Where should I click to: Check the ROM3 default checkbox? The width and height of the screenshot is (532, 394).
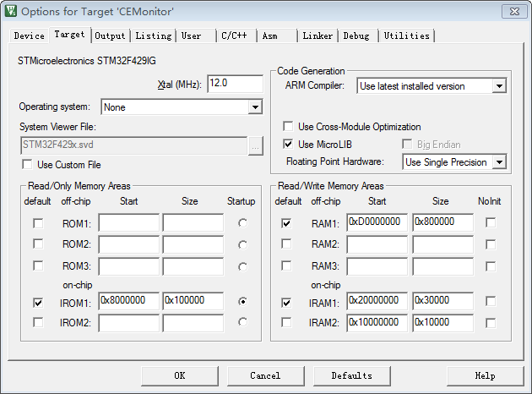point(38,265)
